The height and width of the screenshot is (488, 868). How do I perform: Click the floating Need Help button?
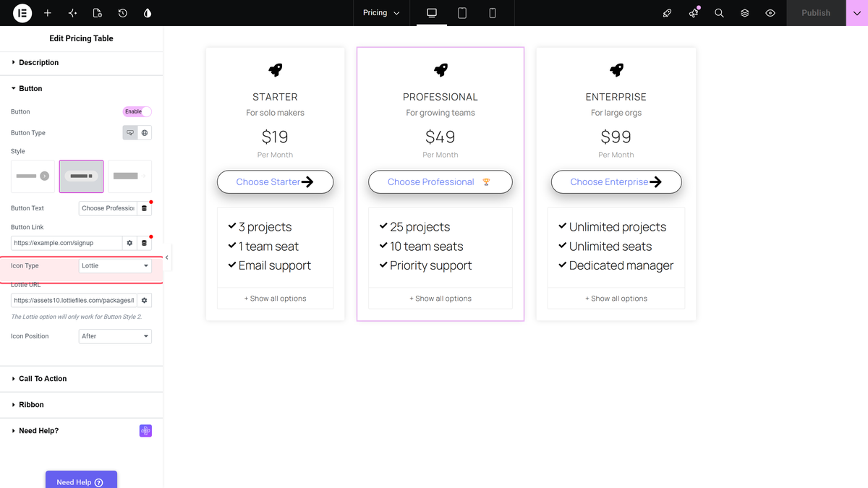[x=81, y=481]
